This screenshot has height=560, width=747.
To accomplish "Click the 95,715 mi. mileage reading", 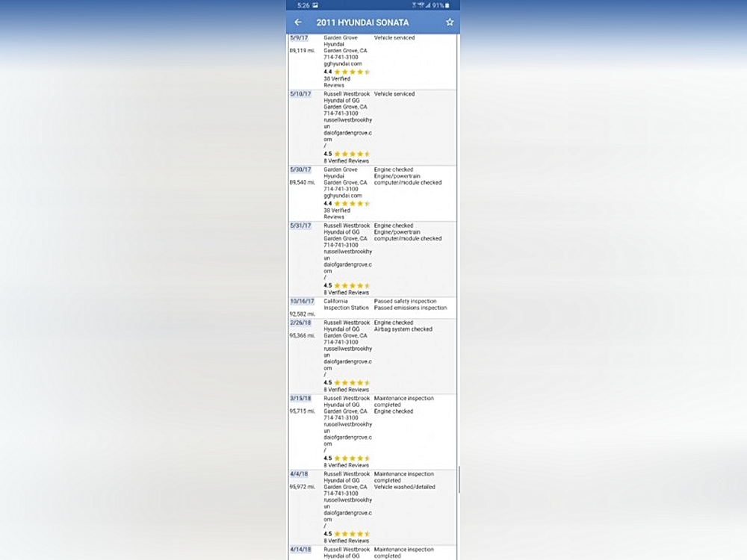I will 302,411.
